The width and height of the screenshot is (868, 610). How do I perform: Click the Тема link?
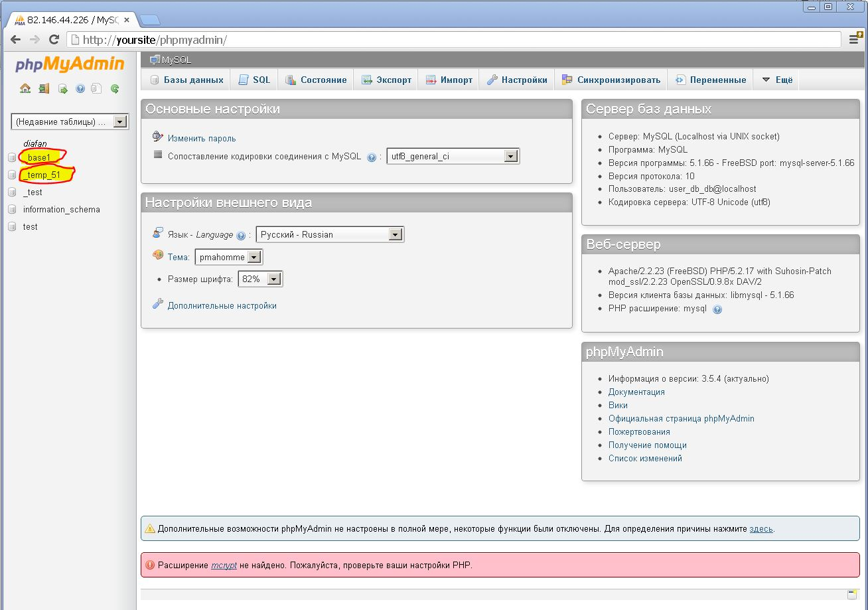point(179,257)
